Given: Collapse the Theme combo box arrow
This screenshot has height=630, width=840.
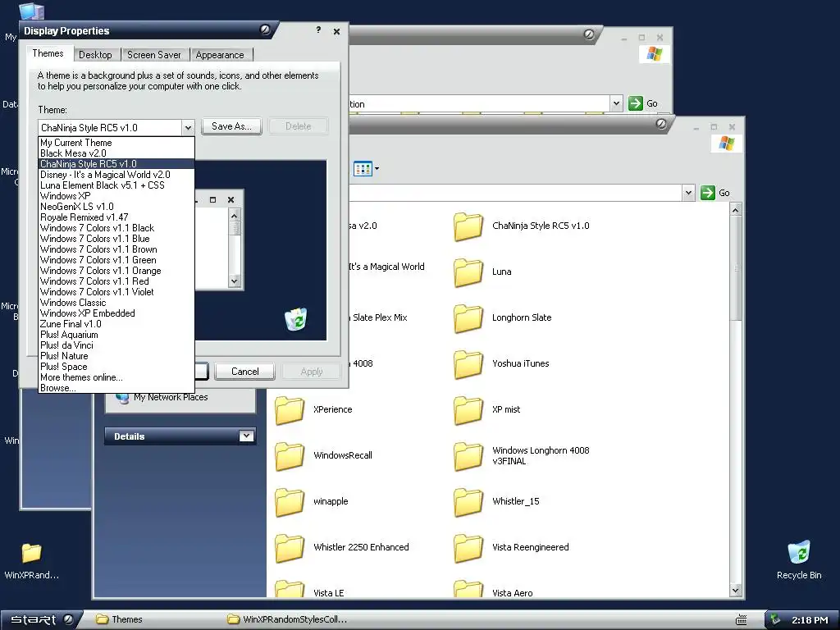Looking at the screenshot, I should click(188, 127).
